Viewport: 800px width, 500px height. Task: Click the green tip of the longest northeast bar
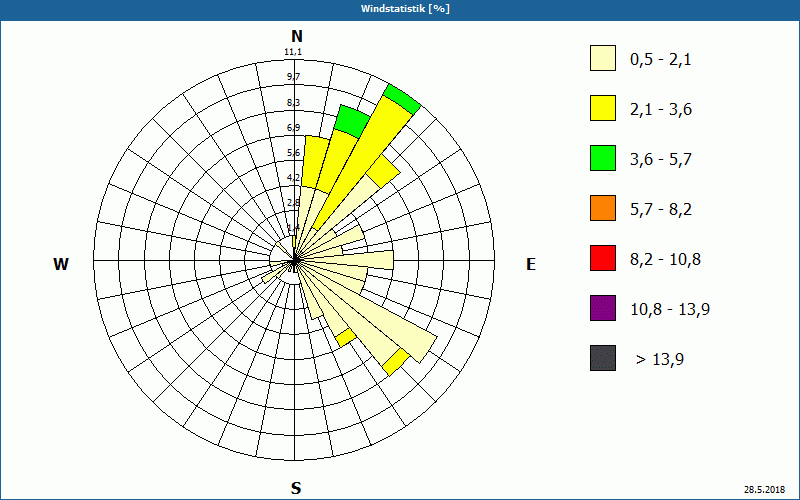tap(403, 99)
